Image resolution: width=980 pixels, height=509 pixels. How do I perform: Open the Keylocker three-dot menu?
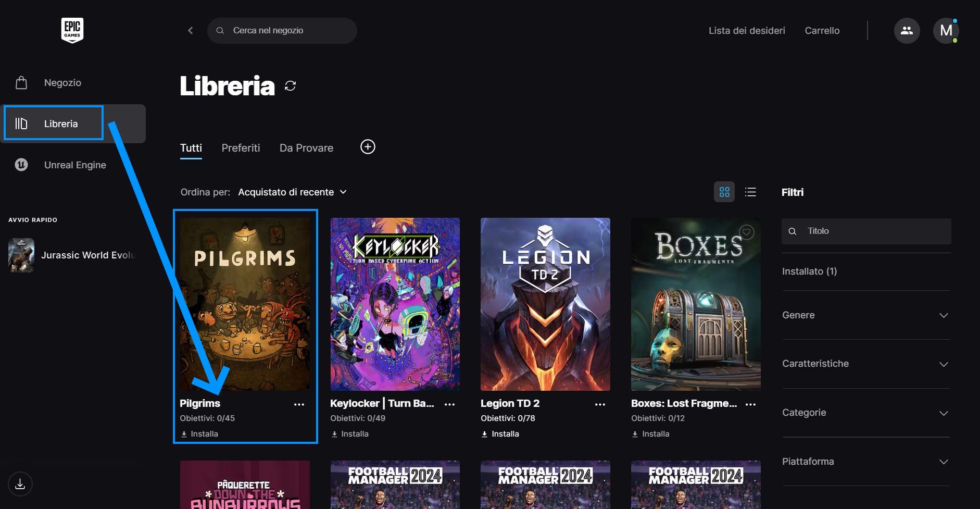449,404
